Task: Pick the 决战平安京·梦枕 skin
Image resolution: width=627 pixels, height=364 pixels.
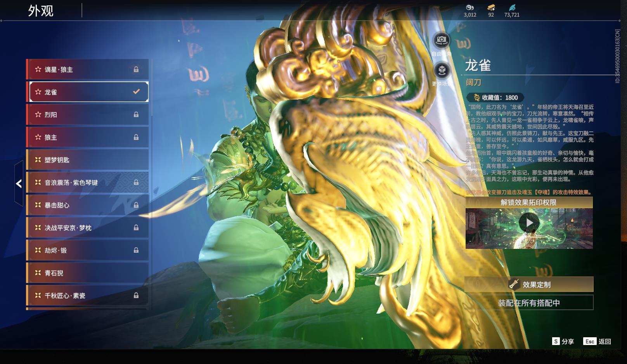Action: tap(88, 228)
